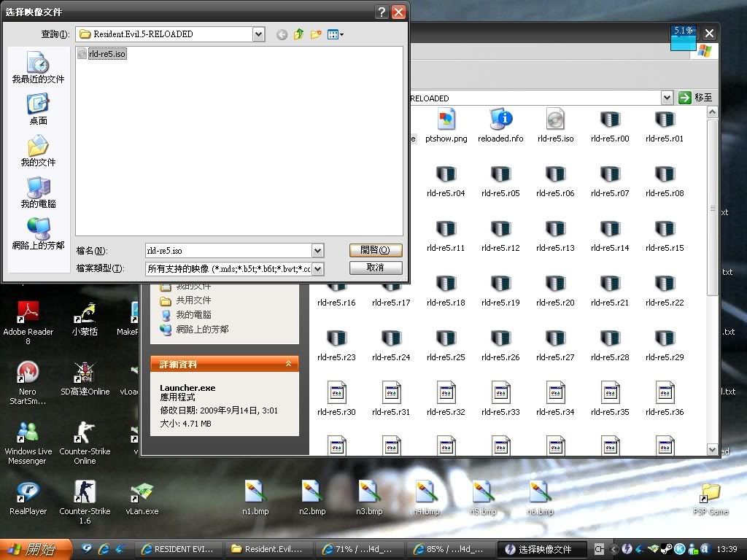Select the rld-re5.r00 archive icon
Viewport: 747px width, 560px height.
click(x=610, y=120)
